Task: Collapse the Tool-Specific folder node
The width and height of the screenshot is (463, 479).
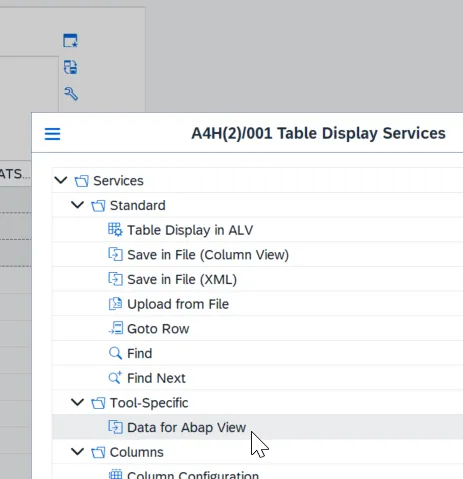Action: [x=78, y=402]
